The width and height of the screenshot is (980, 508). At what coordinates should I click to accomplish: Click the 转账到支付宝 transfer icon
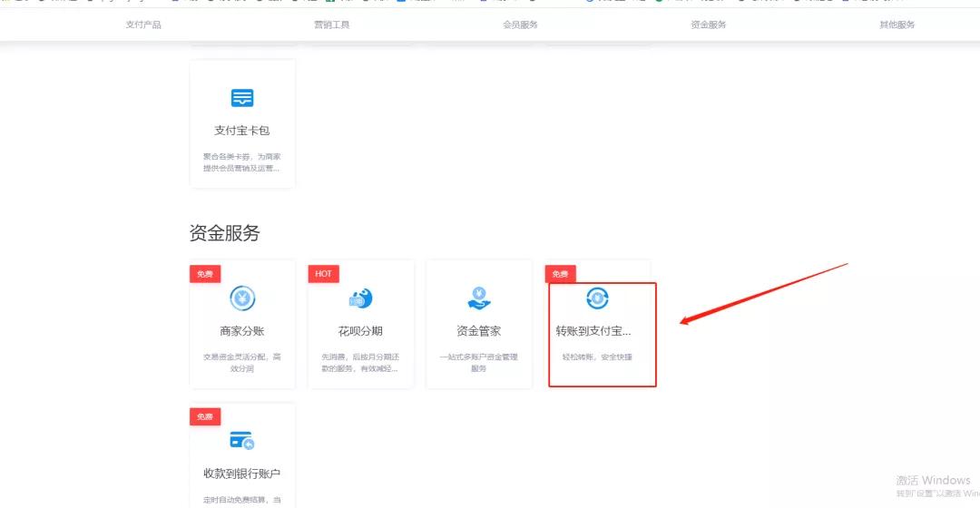(597, 298)
